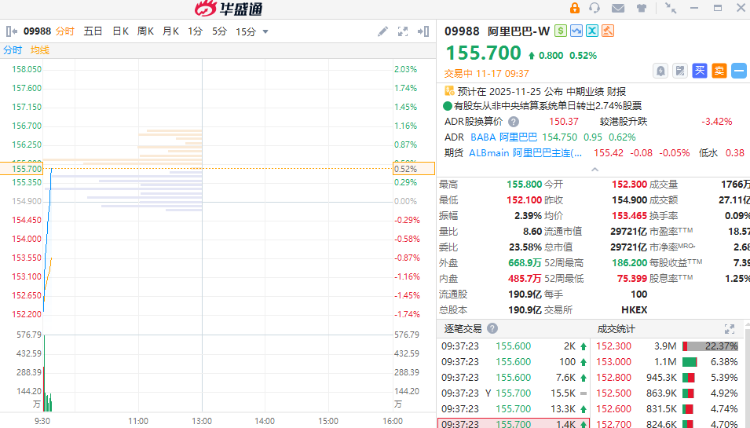Open the skin theme shirt icon
Image resolution: width=750 pixels, height=428 pixels.
640,9
